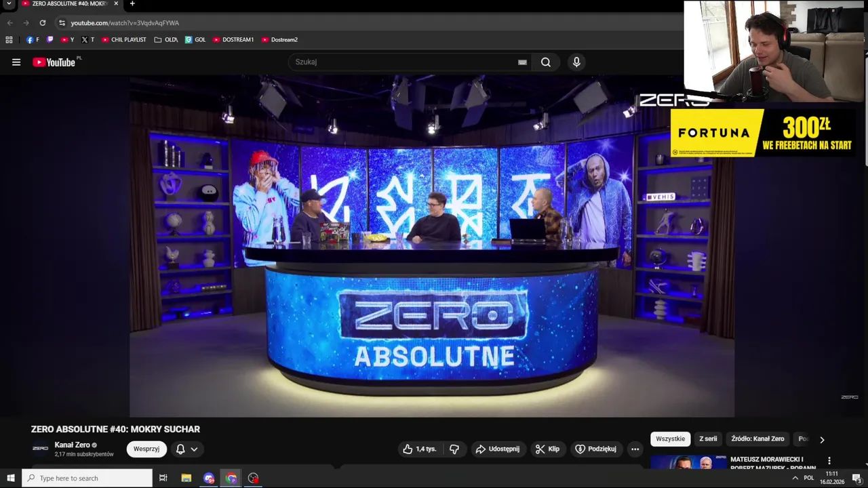Open Kanał Zero channel avatar
868x488 pixels.
coord(41,449)
